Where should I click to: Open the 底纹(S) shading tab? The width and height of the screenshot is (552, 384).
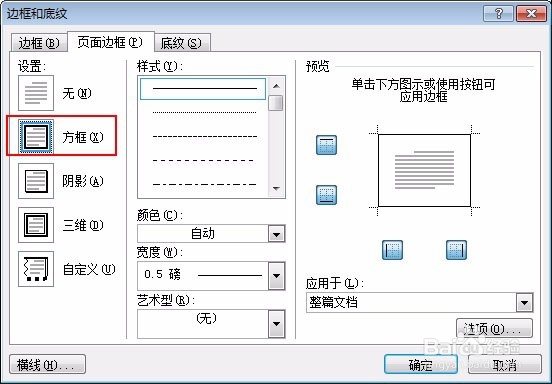182,43
